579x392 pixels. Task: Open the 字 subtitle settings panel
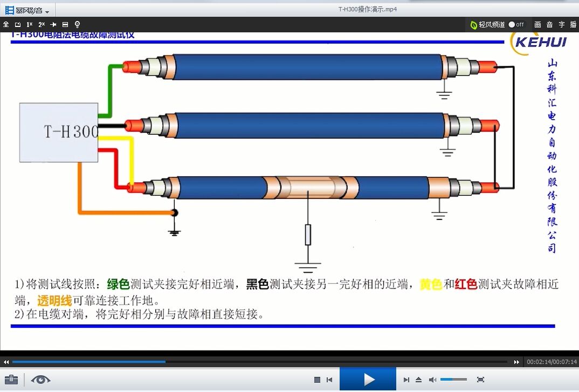561,24
